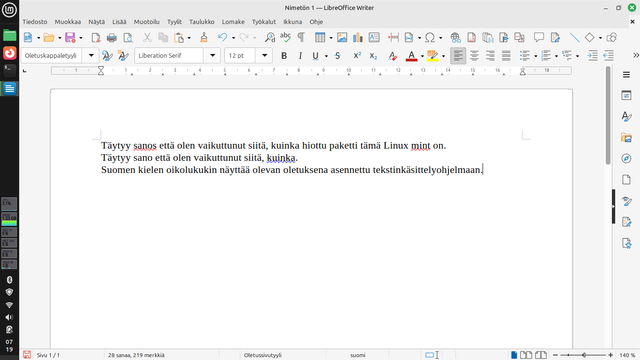Open the Tiedosto menu
Screen dimensions: 640x360
coord(35,22)
